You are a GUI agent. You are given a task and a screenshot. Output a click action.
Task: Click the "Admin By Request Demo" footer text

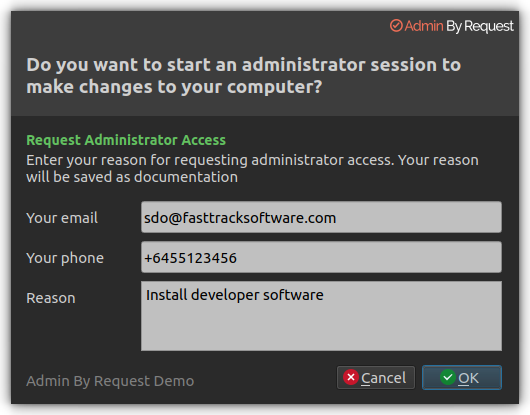click(110, 381)
